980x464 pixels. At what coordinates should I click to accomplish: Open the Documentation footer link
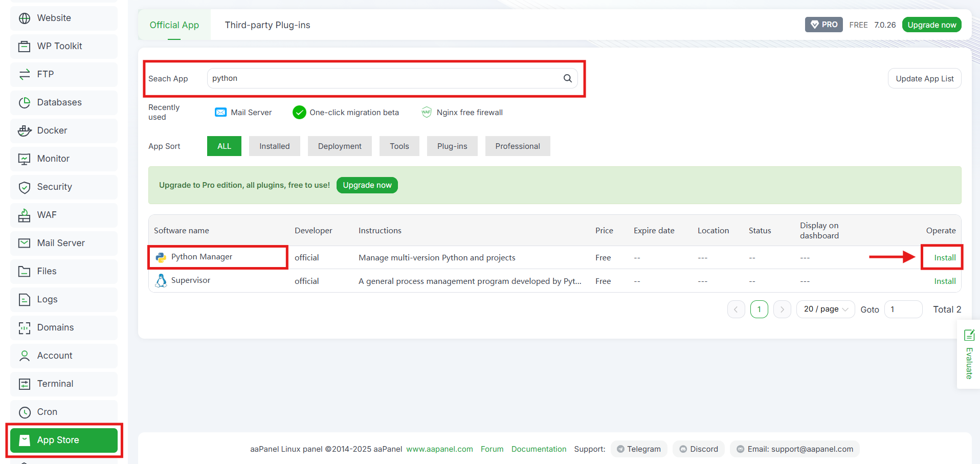[539, 449]
